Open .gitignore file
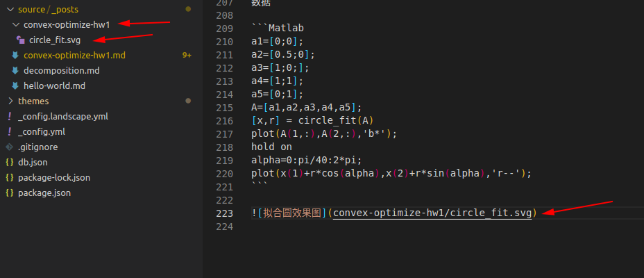The image size is (644, 278). pyautogui.click(x=37, y=147)
